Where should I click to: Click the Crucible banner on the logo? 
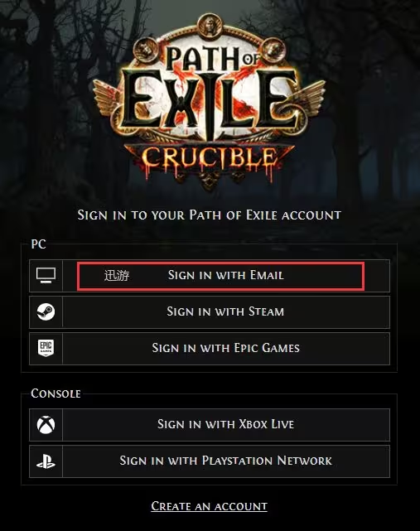tap(208, 159)
